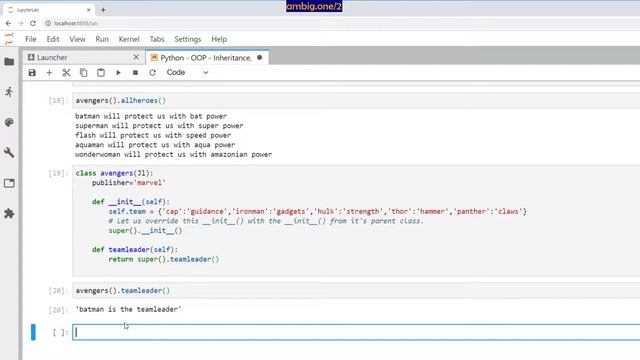Click the JupyterLab logo icon
Viewport: 640px width, 360px height.
(x=9, y=39)
